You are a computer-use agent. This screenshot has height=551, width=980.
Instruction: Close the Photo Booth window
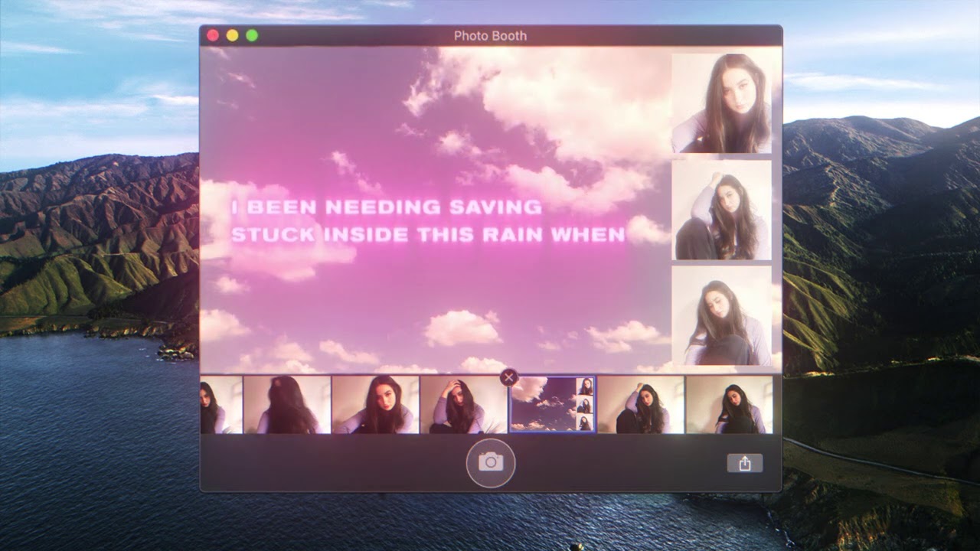point(213,35)
